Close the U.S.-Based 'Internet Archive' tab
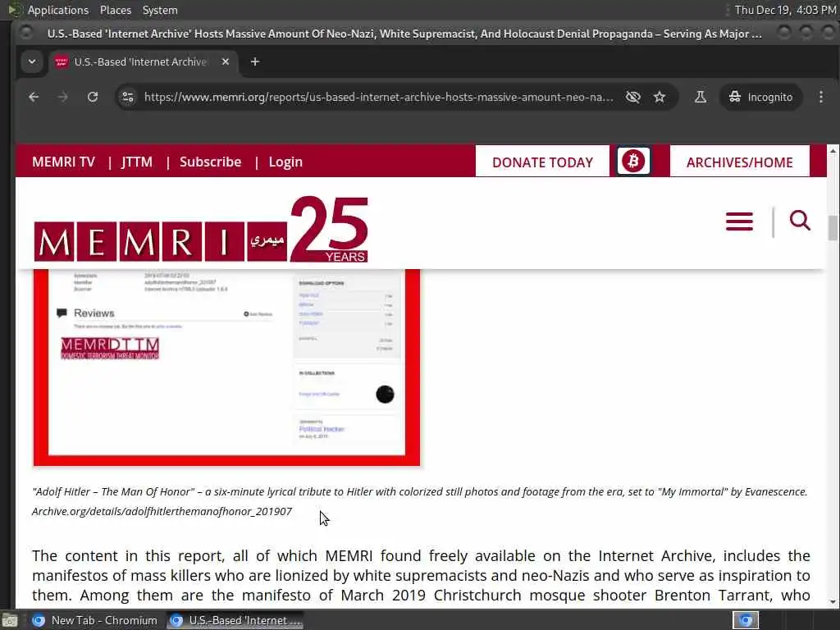The height and width of the screenshot is (630, 840). (x=226, y=62)
